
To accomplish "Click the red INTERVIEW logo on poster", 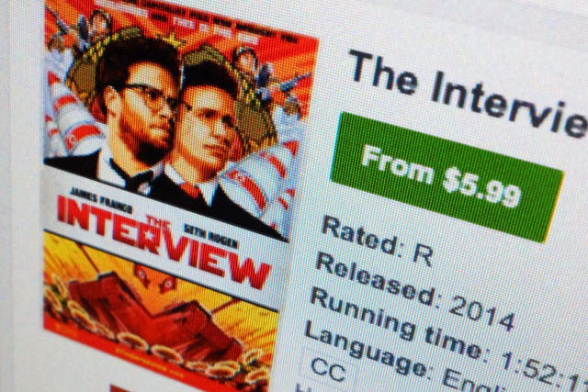I will coord(164,243).
